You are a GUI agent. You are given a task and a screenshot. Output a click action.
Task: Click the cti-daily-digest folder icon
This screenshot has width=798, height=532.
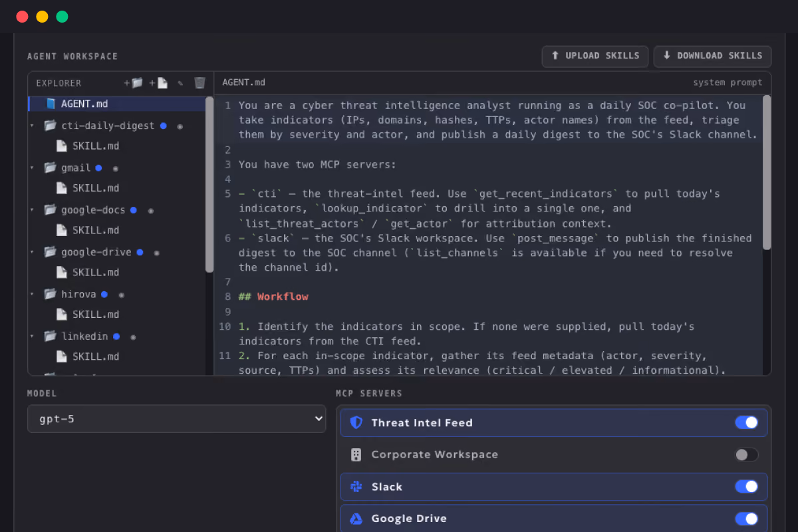point(50,125)
